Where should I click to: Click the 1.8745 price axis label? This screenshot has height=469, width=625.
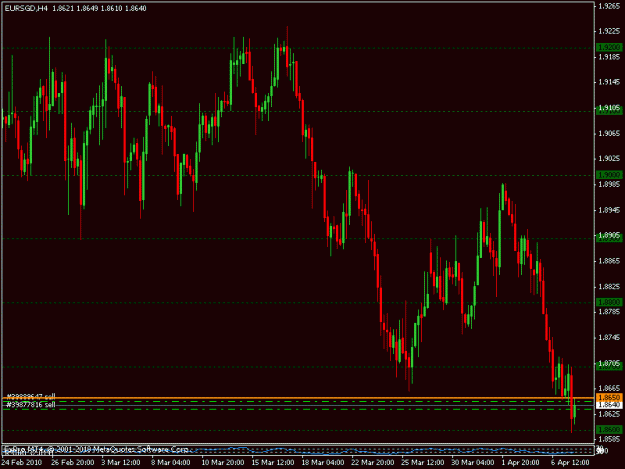click(x=610, y=337)
